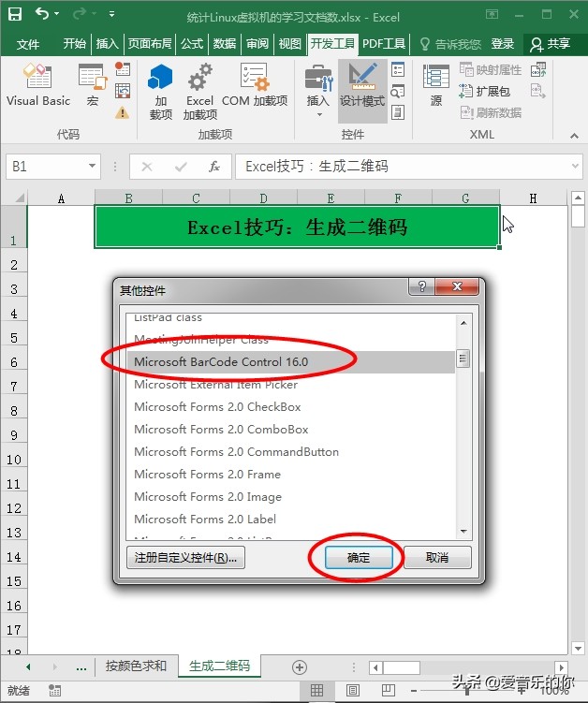This screenshot has width=588, height=703.
Task: Click the Name Box showing B1
Action: coord(47,167)
